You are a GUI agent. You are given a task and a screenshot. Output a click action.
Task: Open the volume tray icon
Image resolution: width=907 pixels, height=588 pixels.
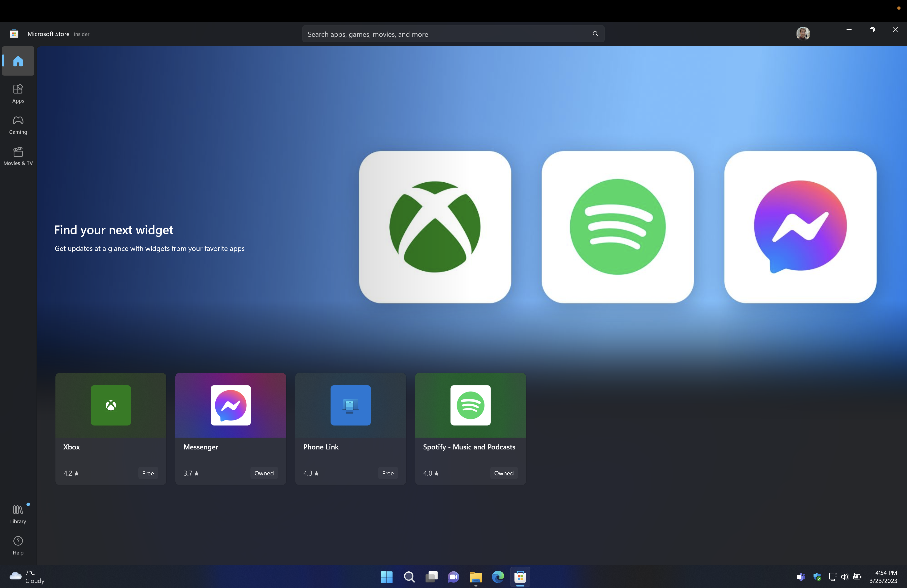pos(845,577)
